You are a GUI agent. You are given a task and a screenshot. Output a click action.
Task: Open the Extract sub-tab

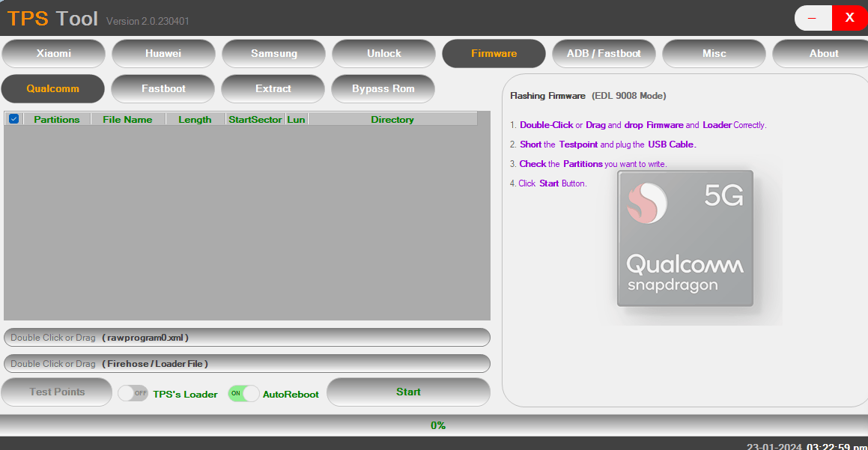click(x=273, y=89)
